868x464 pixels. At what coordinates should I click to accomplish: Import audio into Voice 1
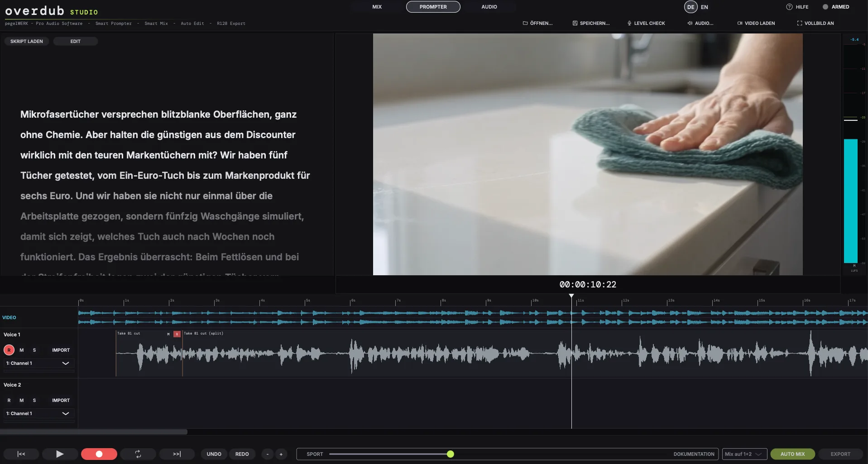pyautogui.click(x=61, y=350)
